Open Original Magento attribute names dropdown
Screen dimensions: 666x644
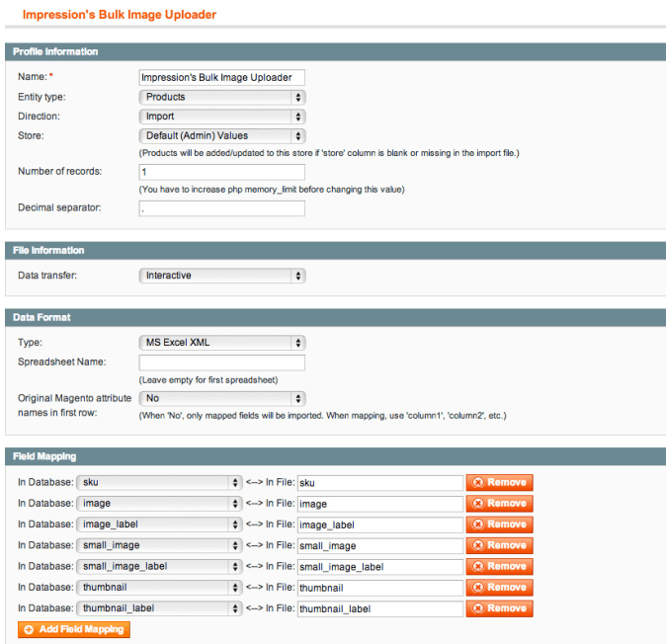coord(221,398)
